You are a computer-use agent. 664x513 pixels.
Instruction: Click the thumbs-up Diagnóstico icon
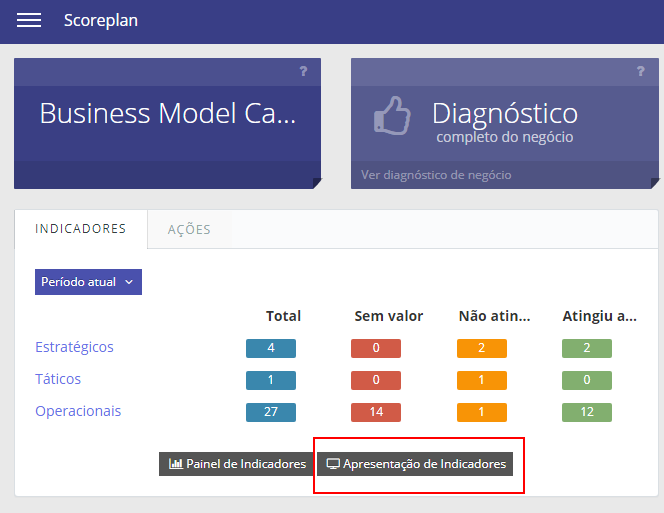(x=392, y=116)
